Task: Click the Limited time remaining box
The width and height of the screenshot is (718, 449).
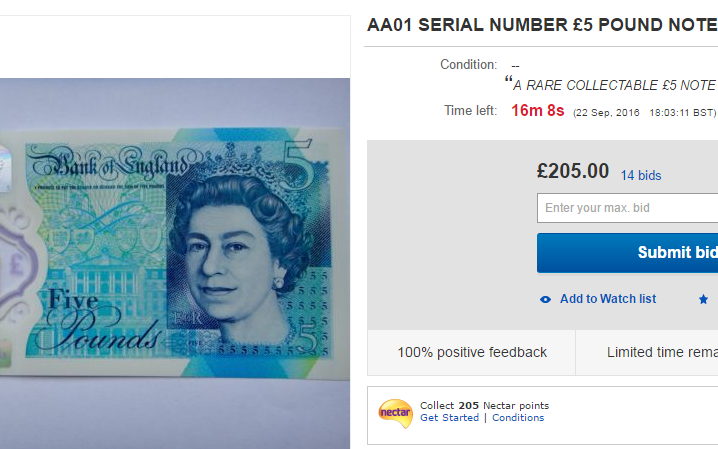Action: pos(647,352)
